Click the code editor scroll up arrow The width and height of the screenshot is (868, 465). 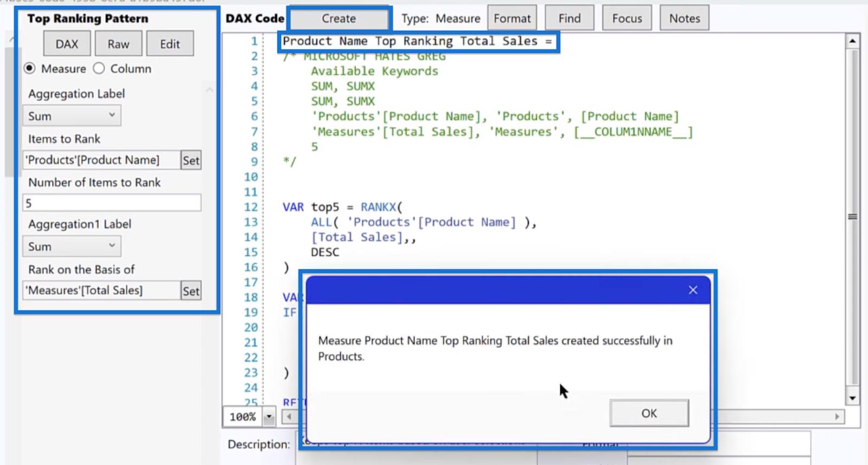pos(852,41)
